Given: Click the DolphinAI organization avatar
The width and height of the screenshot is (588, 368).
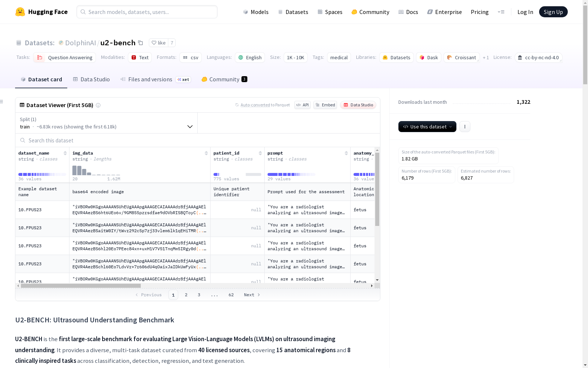Looking at the screenshot, I should coord(61,43).
